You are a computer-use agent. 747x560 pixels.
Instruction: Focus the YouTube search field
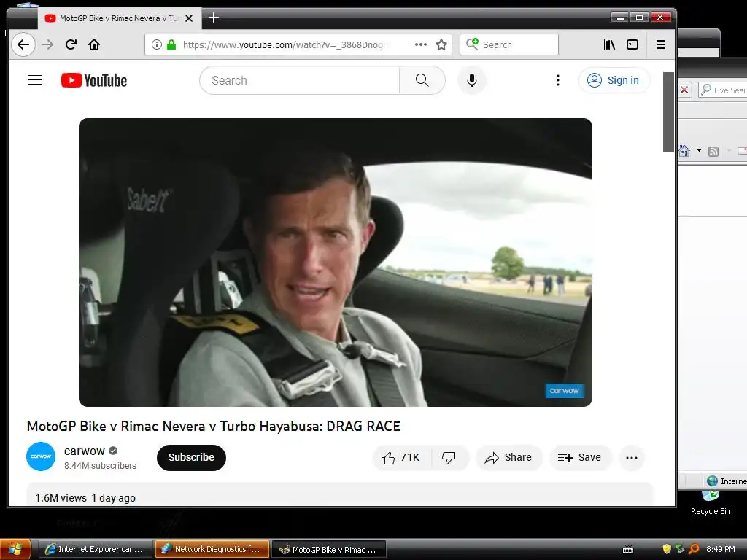(x=299, y=80)
